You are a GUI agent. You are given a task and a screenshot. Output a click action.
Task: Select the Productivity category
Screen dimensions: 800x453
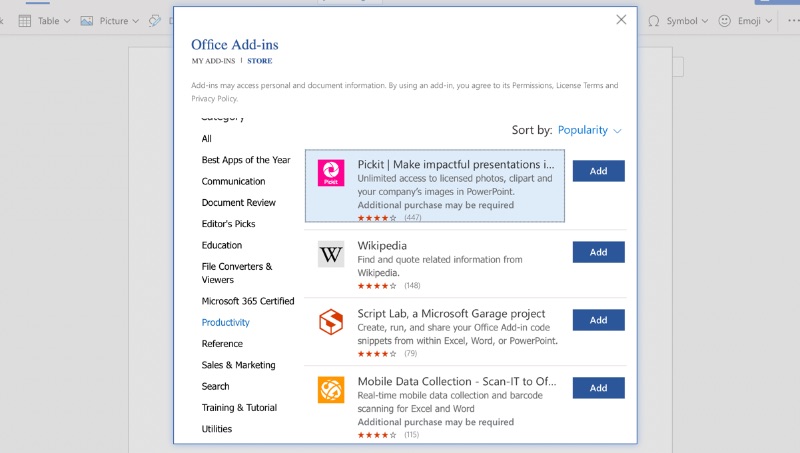point(226,322)
